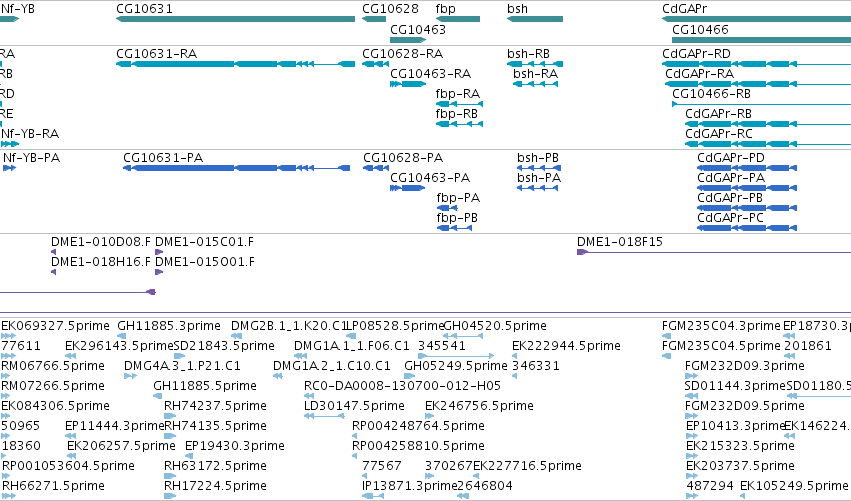This screenshot has height=501, width=851.
Task: Select EST label "LD30147.5prime"
Action: coord(354,406)
